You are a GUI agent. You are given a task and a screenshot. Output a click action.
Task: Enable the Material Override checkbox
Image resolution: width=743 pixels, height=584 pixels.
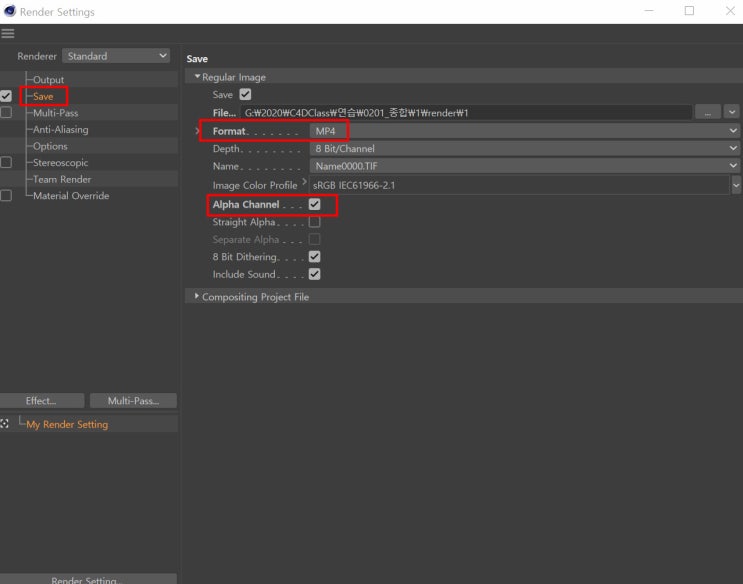pos(6,195)
